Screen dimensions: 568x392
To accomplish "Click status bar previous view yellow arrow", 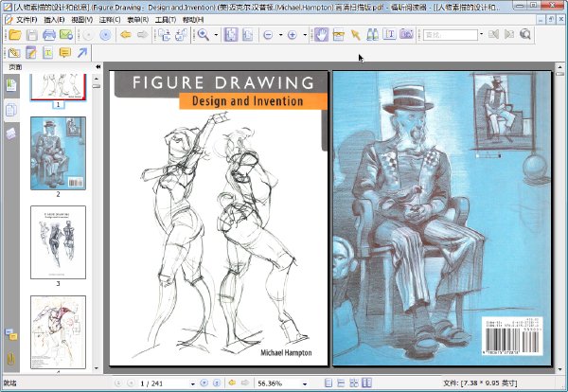I will point(232,383).
